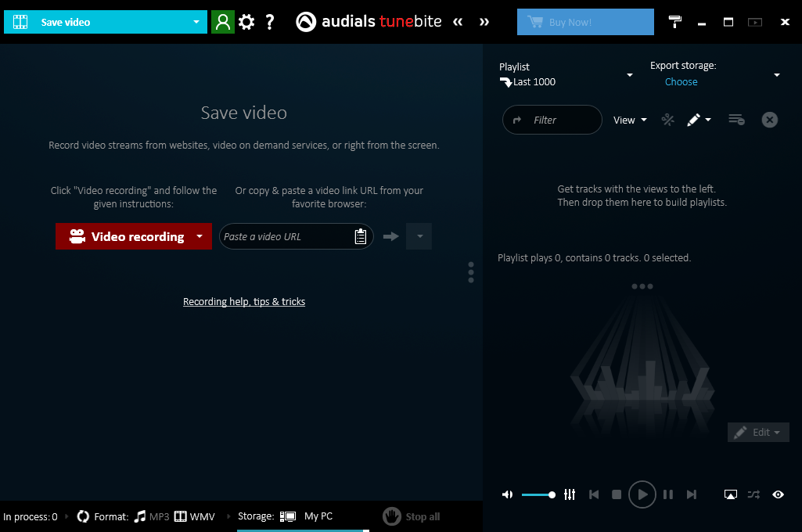
Task: Open help with the question mark icon
Action: click(269, 22)
